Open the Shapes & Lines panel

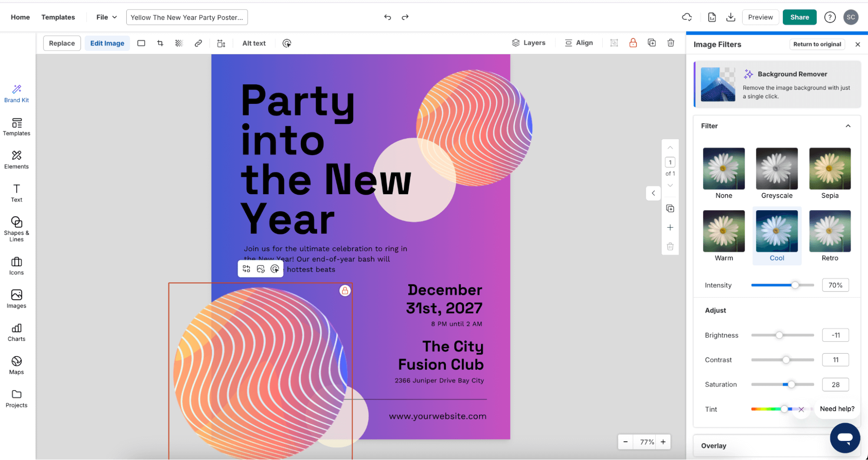point(16,228)
